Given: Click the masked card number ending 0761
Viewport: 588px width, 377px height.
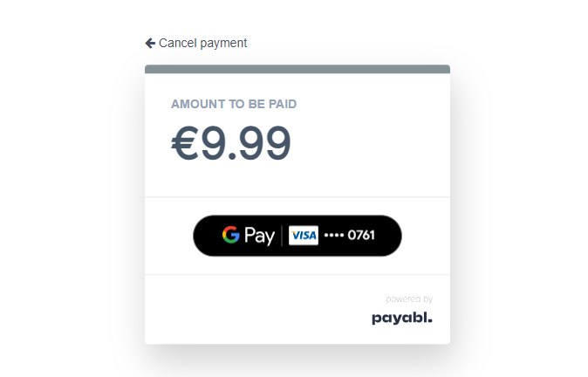Looking at the screenshot, I should [x=350, y=236].
